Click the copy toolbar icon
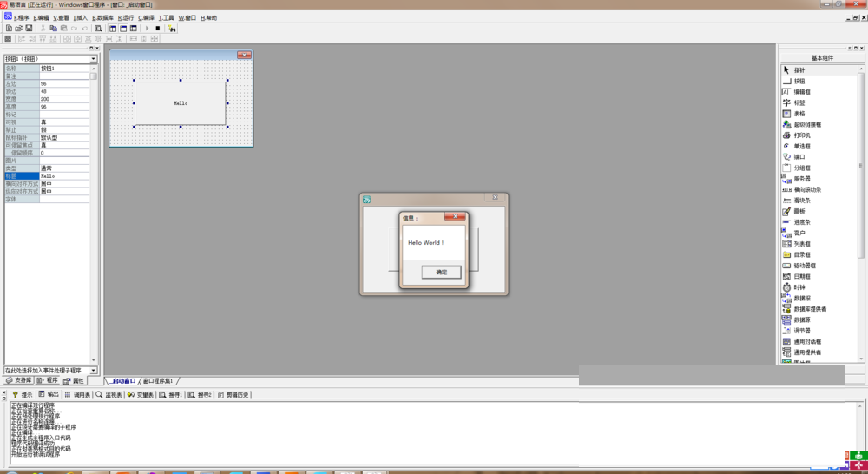Screen dimensions: 868x474 point(53,29)
